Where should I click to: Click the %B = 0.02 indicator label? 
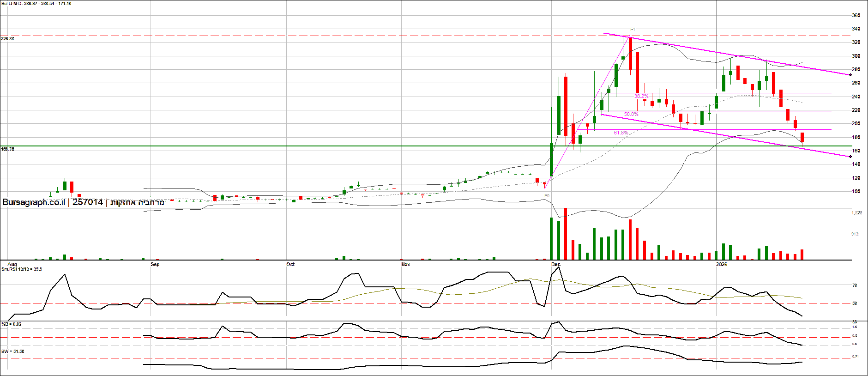(12, 324)
